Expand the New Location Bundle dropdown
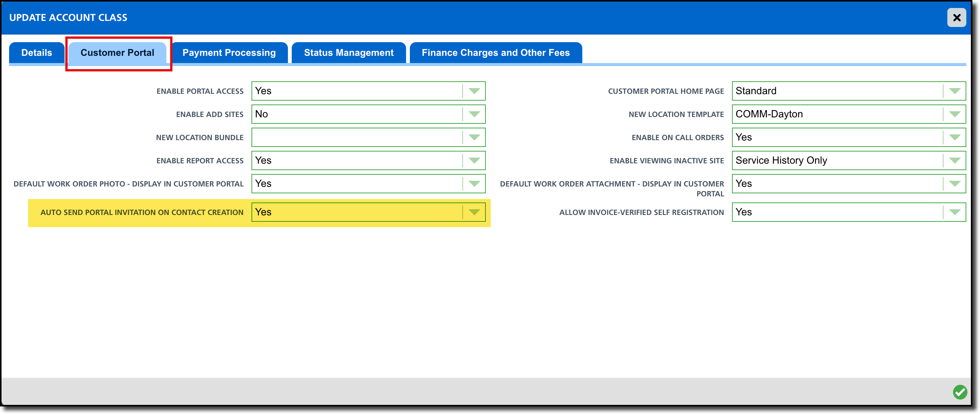Viewport: 980px width, 414px height. pos(474,137)
